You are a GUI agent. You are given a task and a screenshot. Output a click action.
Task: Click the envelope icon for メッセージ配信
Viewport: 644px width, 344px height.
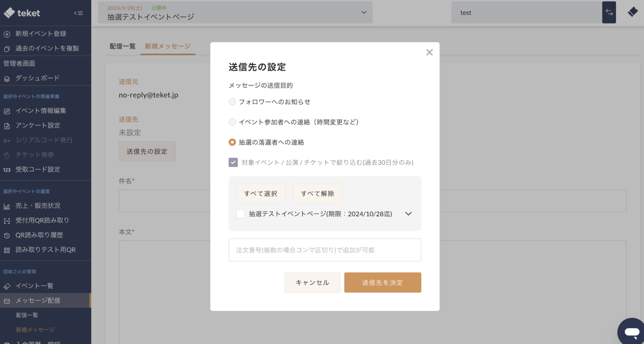[x=7, y=301]
